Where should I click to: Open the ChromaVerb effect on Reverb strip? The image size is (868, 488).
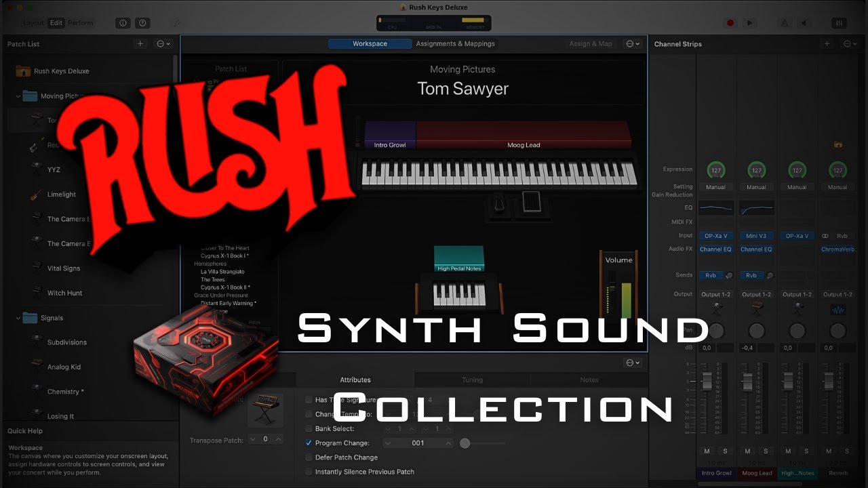tap(837, 249)
